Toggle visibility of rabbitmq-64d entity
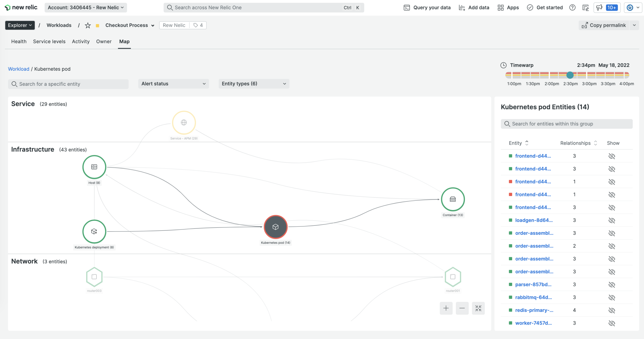The width and height of the screenshot is (644, 339). 611,297
